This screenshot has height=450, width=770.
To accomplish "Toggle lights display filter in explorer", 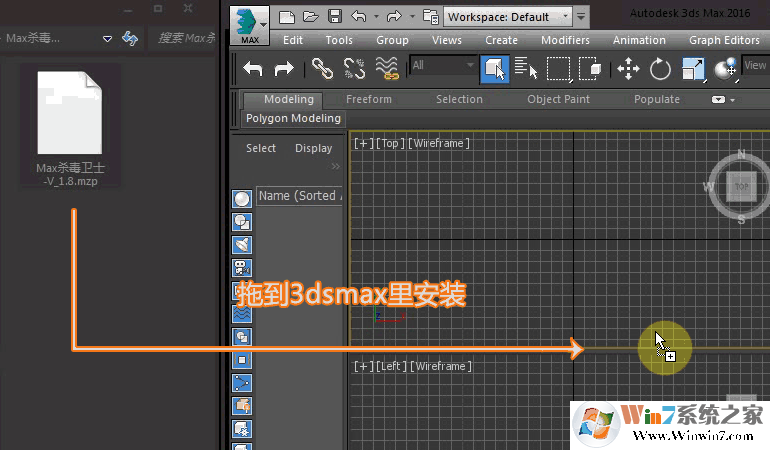I will (242, 244).
